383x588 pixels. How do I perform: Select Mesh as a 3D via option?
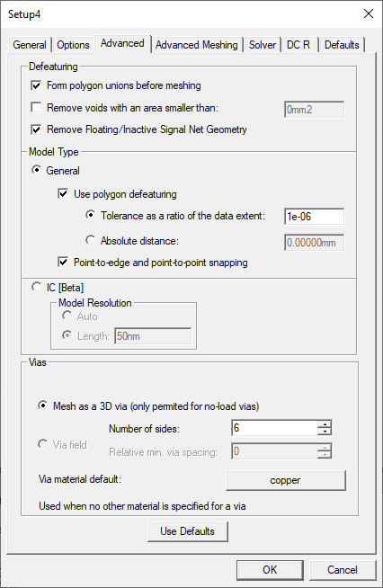click(x=43, y=405)
